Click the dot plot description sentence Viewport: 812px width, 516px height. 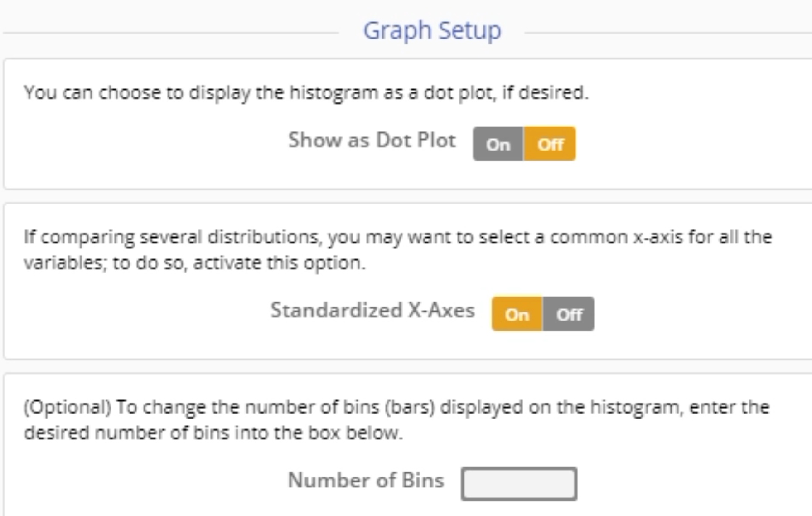[306, 92]
